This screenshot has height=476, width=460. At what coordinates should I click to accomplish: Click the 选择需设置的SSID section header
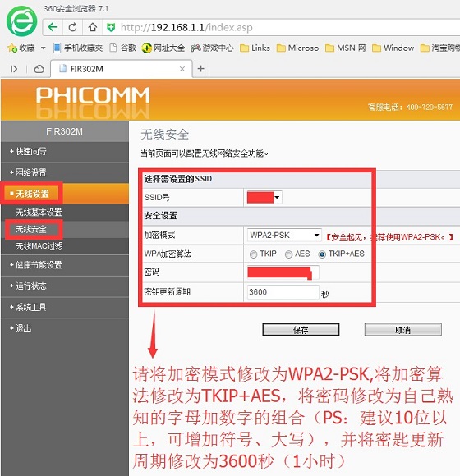[178, 179]
